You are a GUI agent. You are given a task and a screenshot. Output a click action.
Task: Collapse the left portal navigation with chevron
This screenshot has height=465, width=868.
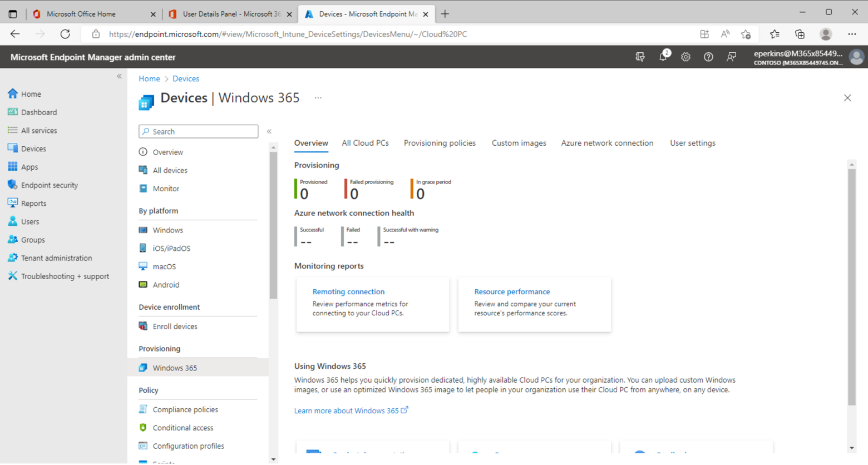pyautogui.click(x=119, y=76)
